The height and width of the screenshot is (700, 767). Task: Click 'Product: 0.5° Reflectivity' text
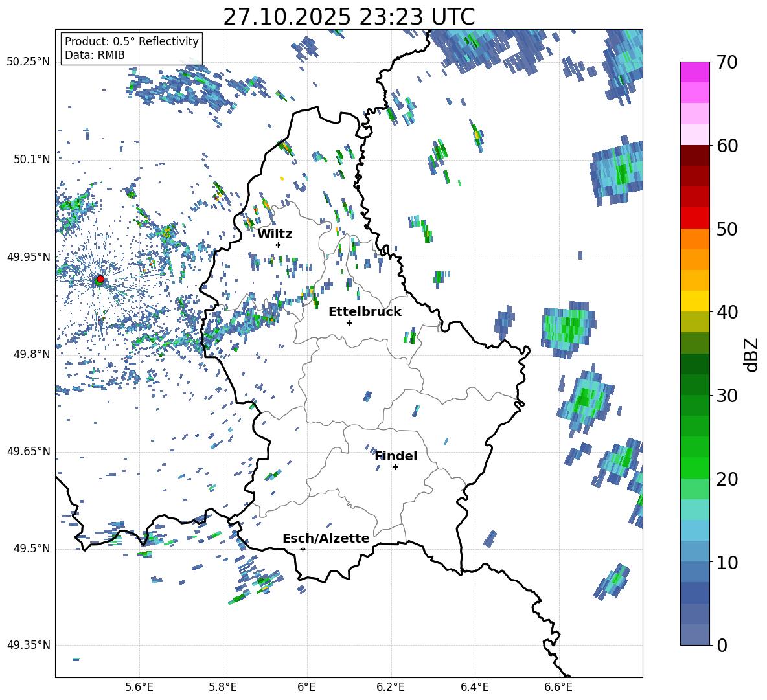click(132, 41)
